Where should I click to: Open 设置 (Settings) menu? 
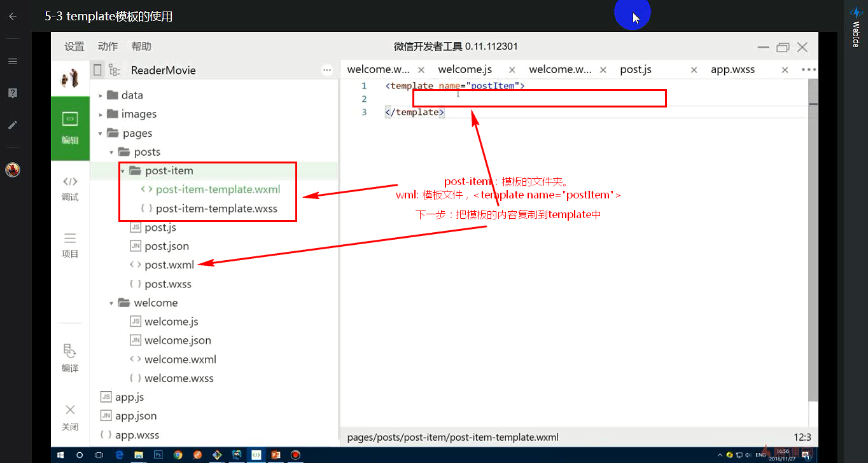point(74,46)
